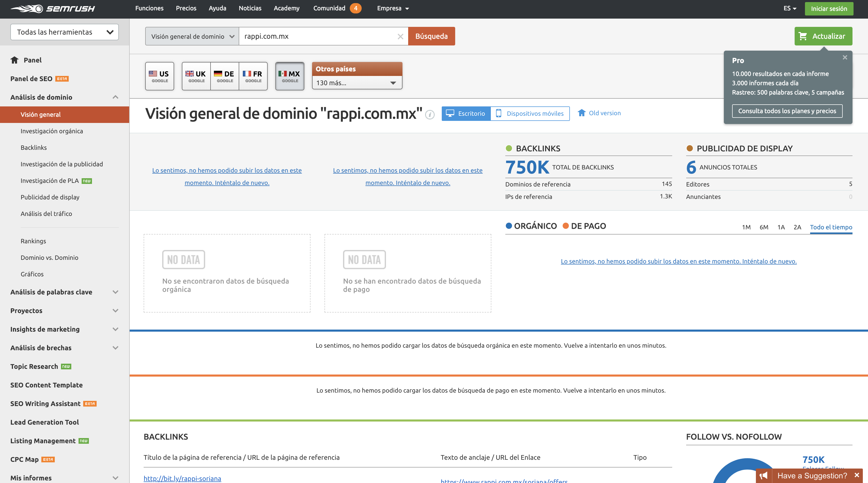Open Investigación de la publicidad
The width and height of the screenshot is (868, 483).
point(62,164)
